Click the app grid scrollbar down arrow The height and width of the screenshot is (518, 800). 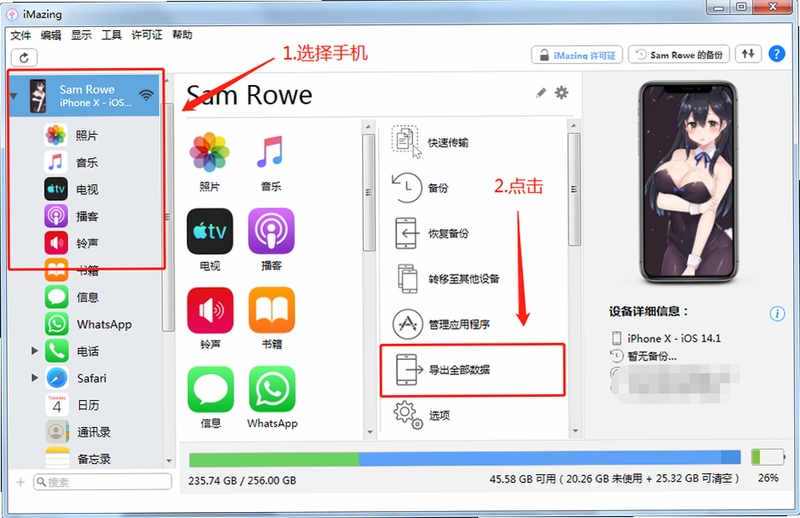(369, 432)
